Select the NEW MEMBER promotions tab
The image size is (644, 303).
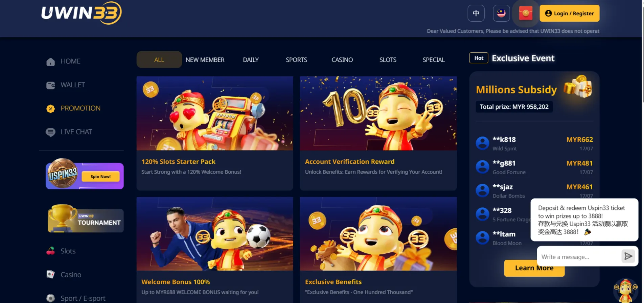pos(205,60)
